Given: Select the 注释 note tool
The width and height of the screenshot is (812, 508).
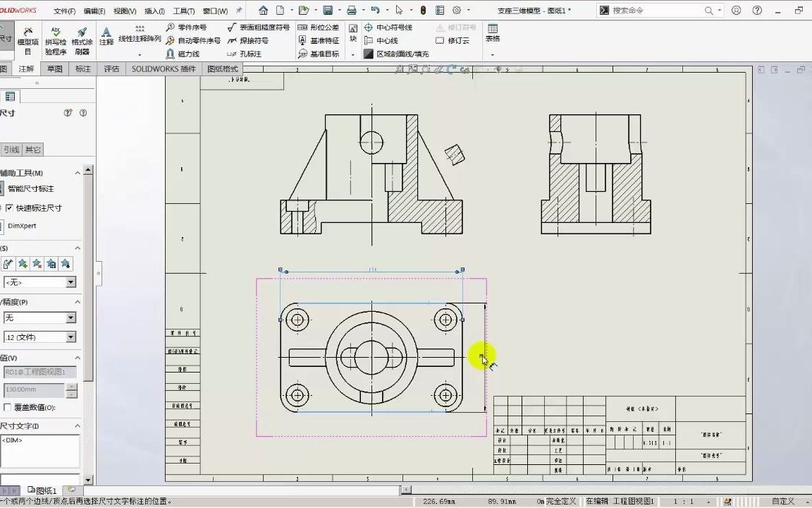Looking at the screenshot, I should click(x=106, y=37).
